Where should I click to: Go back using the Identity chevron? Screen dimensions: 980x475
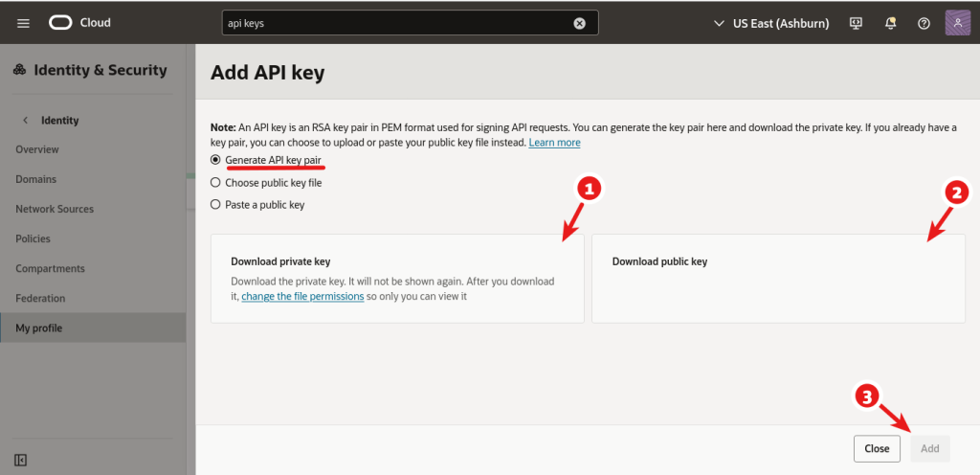point(25,120)
